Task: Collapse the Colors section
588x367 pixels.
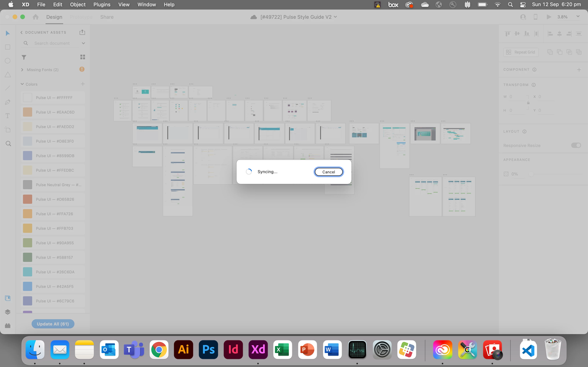Action: [x=22, y=84]
